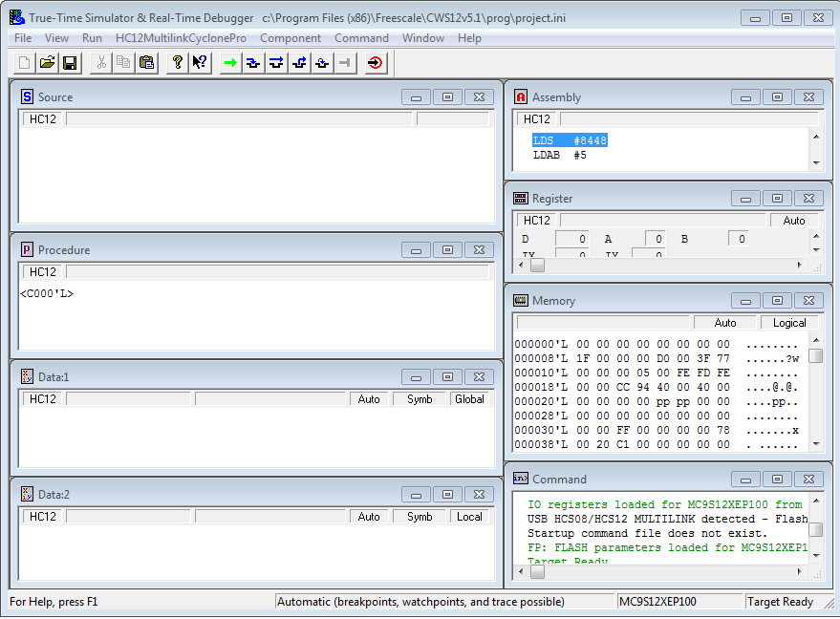This screenshot has height=619, width=840.
Task: Click the MC9S12XEP100 status bar entry
Action: coord(657,602)
